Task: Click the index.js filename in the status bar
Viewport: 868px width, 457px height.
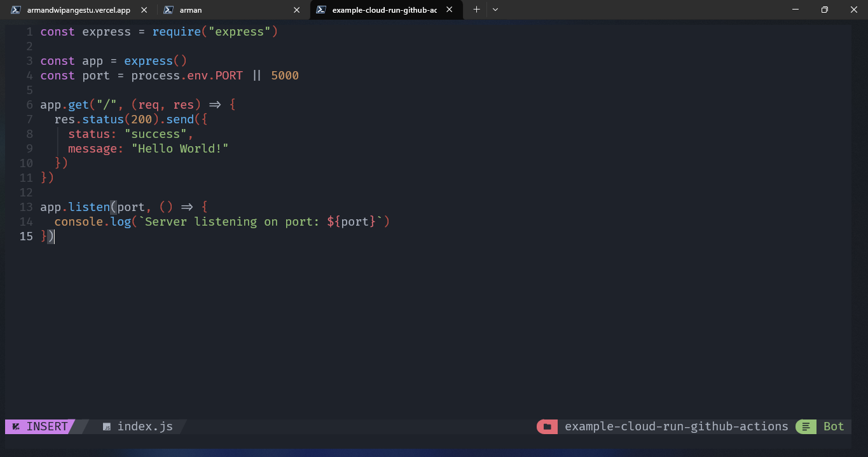Action: click(145, 426)
